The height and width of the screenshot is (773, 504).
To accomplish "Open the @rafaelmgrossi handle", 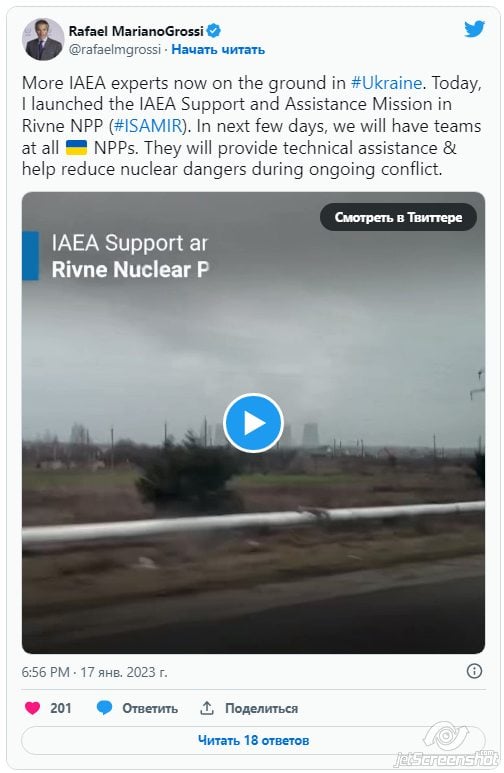I will (x=115, y=50).
